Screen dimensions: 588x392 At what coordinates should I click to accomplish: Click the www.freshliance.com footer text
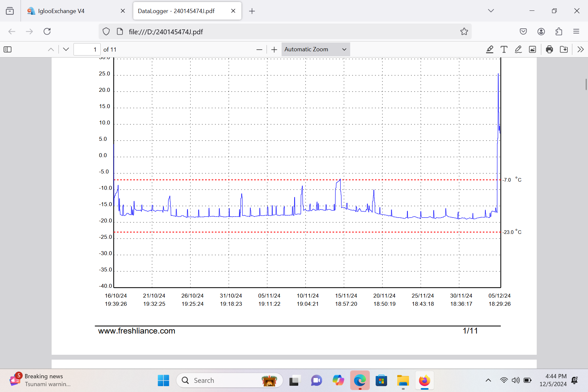137,331
